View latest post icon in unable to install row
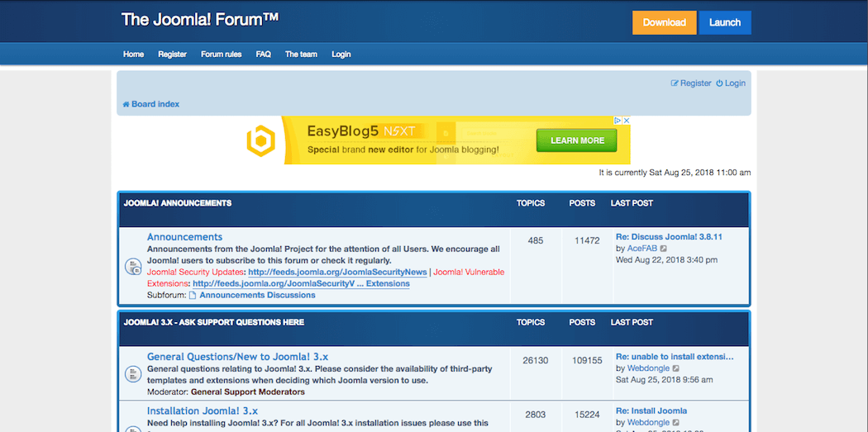 (676, 368)
